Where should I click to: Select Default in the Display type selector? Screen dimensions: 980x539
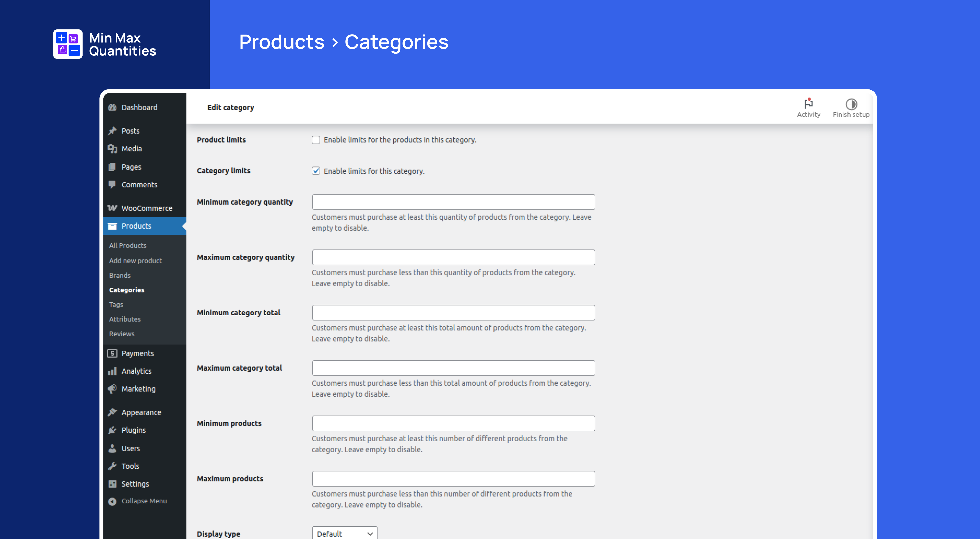click(344, 533)
